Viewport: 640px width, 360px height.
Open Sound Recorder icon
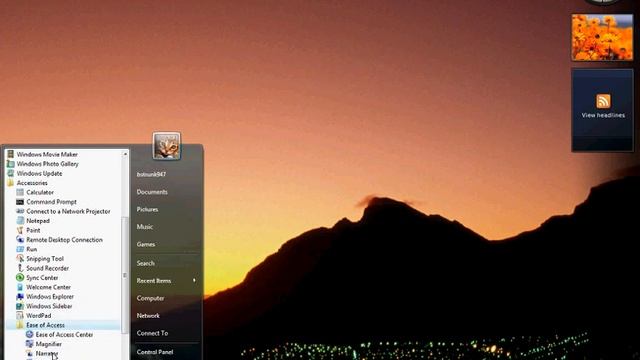[x=20, y=268]
